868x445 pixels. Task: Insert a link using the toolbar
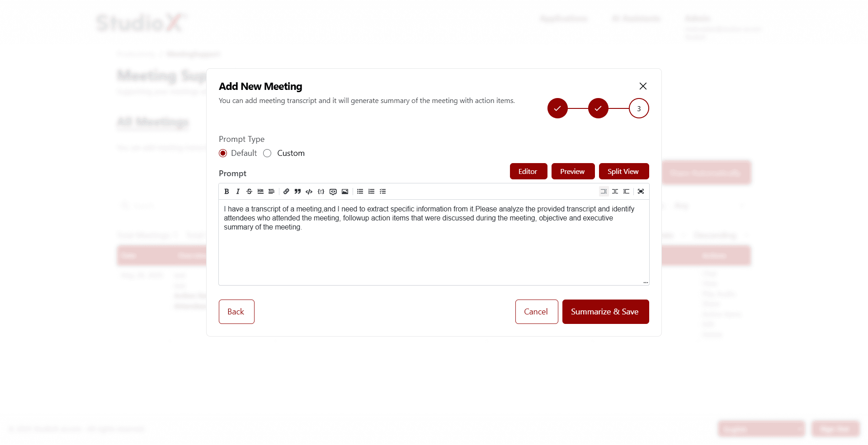[x=286, y=192]
